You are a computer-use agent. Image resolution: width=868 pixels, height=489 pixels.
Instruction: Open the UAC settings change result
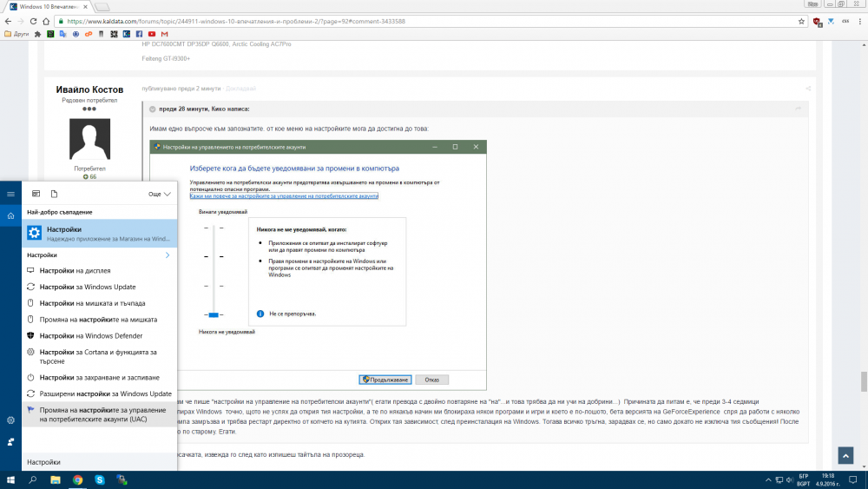100,414
